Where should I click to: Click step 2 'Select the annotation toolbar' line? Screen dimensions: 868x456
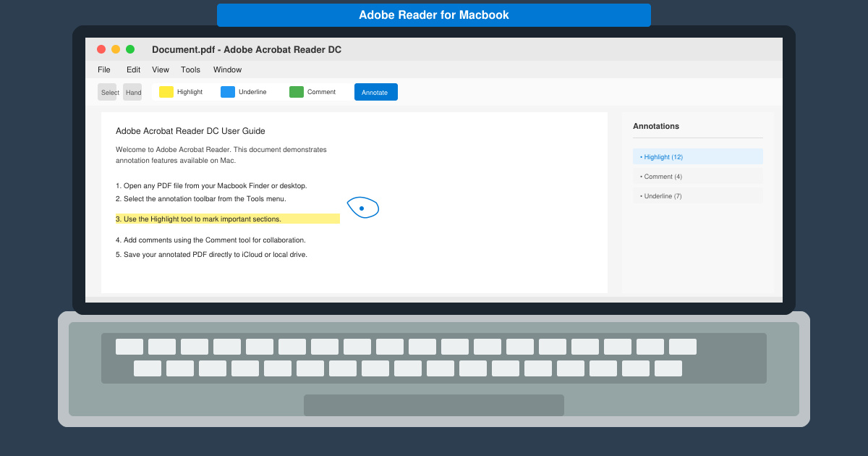[201, 198]
